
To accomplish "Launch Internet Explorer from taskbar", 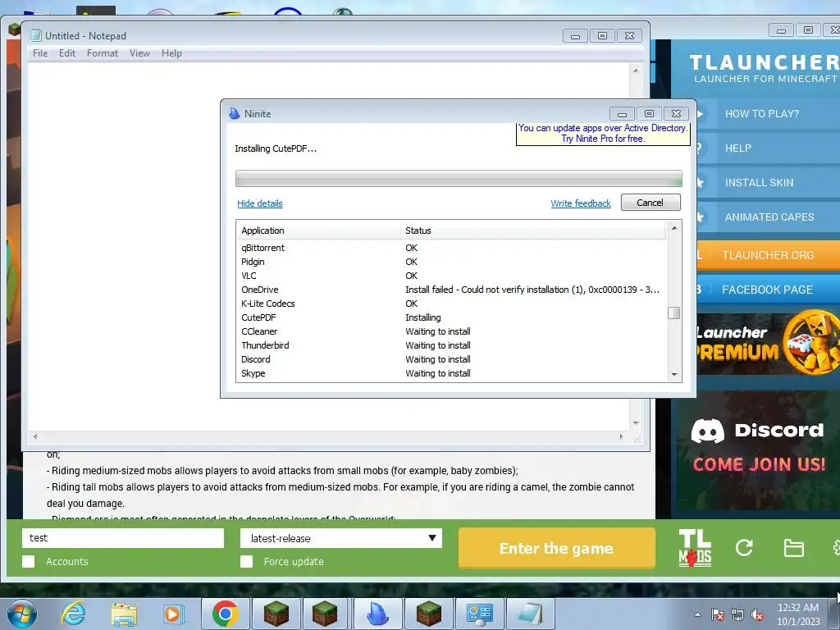I will click(72, 614).
